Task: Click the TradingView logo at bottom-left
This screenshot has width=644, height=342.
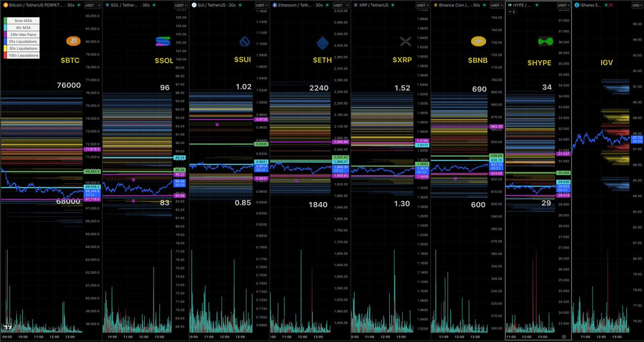Action: coord(8,328)
